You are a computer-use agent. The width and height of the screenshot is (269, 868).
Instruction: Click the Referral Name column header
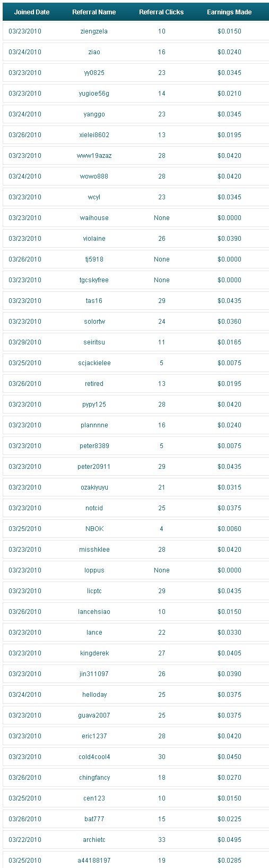(94, 12)
